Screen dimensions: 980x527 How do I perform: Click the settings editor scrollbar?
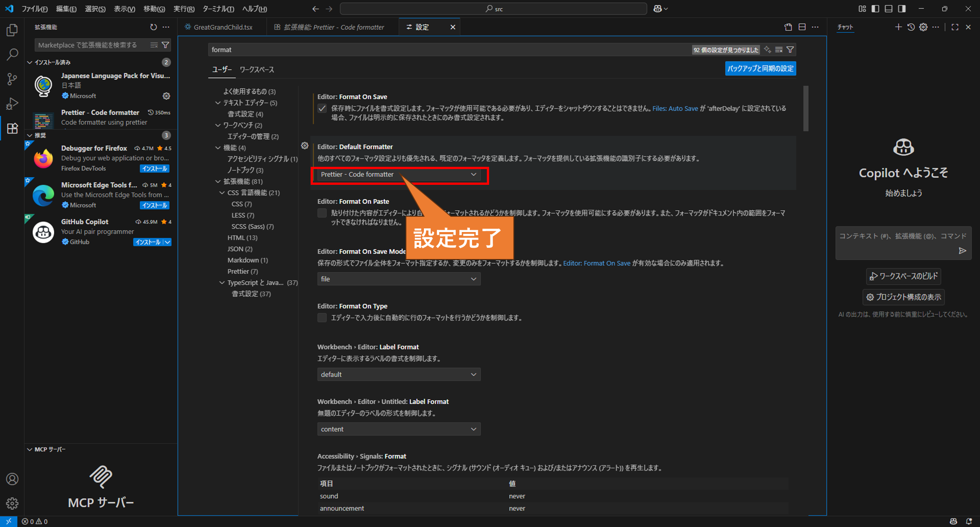tap(806, 108)
